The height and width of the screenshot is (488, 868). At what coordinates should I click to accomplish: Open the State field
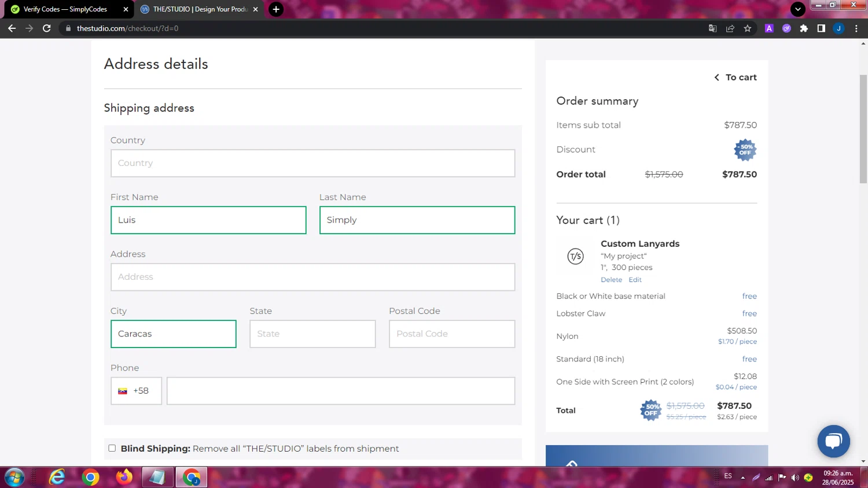tap(312, 334)
